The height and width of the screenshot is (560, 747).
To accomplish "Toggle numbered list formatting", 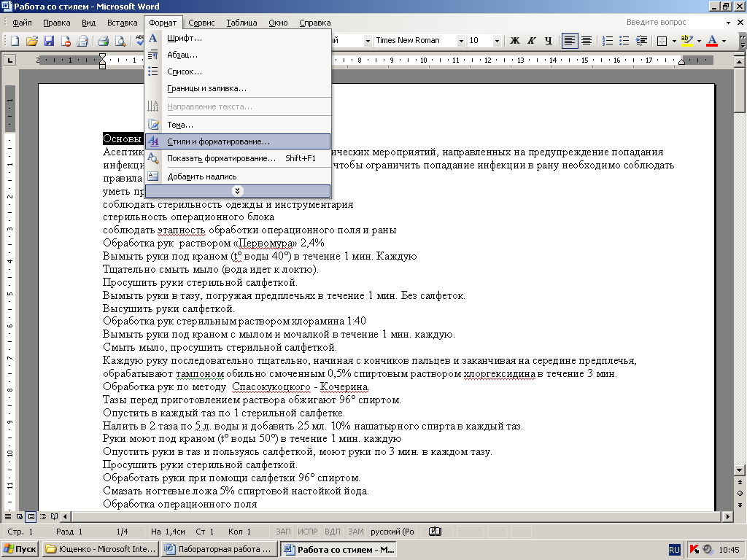I will pyautogui.click(x=608, y=41).
